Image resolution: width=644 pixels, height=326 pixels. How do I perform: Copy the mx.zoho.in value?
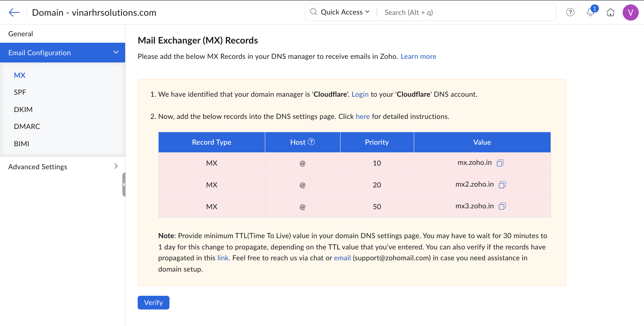(500, 163)
